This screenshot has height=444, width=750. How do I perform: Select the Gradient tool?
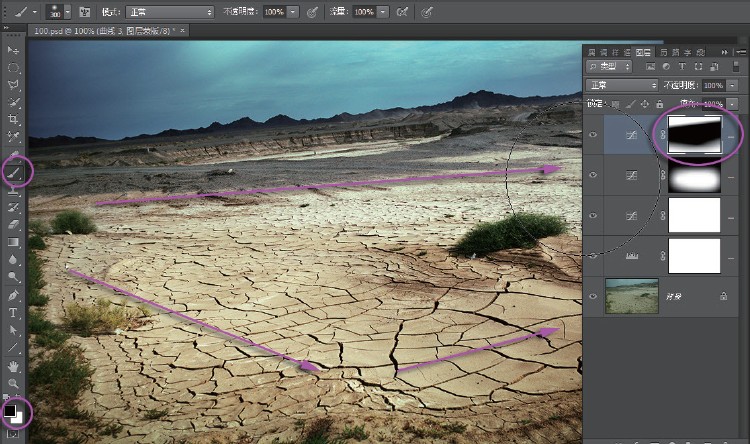[13, 242]
